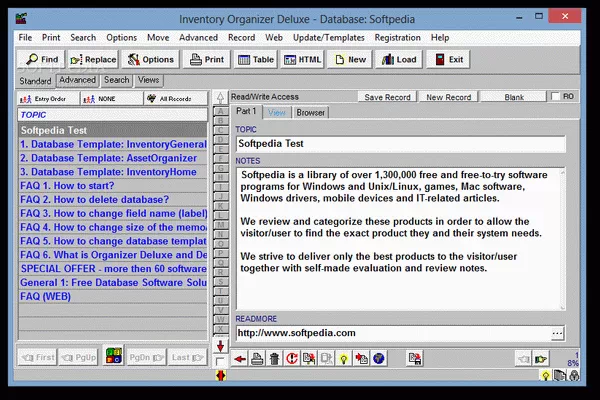Toggle the RO read-only checkbox
600x400 pixels.
555,96
